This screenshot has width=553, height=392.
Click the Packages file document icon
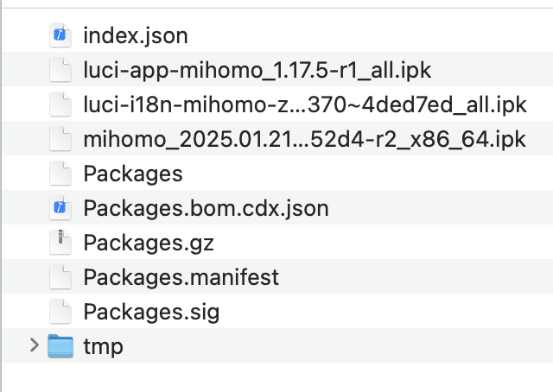59,174
